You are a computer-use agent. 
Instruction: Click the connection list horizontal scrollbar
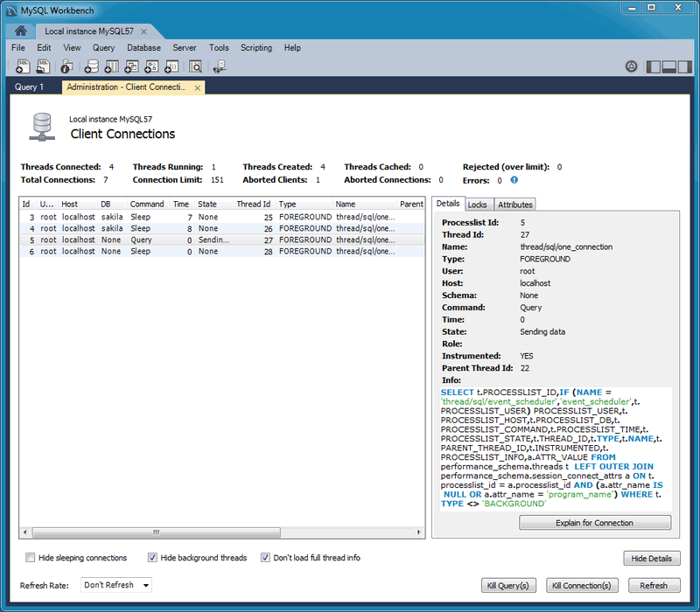156,532
